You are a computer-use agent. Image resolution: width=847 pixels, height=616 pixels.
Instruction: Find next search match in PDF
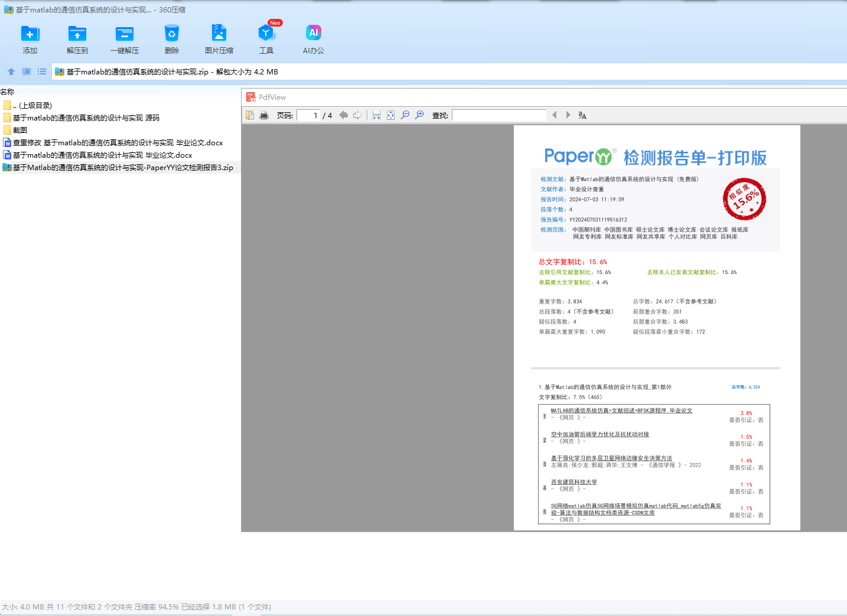click(568, 115)
